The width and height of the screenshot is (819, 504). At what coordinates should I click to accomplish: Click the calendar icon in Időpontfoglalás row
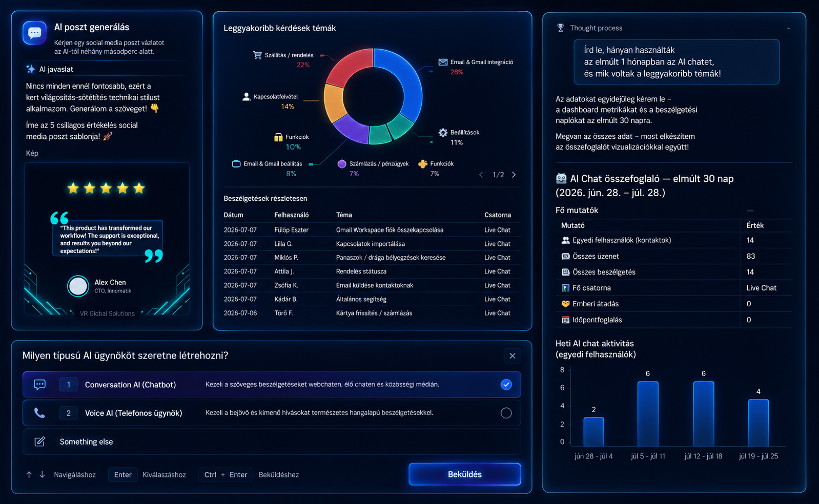tap(566, 320)
